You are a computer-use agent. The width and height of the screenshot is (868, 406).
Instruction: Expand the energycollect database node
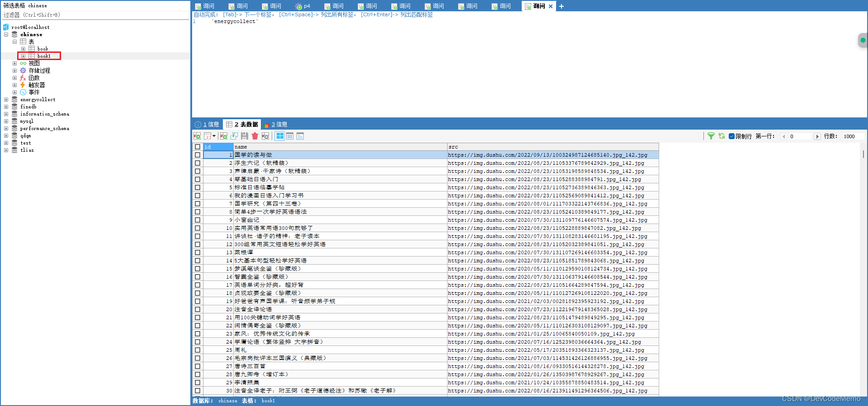pyautogui.click(x=6, y=99)
